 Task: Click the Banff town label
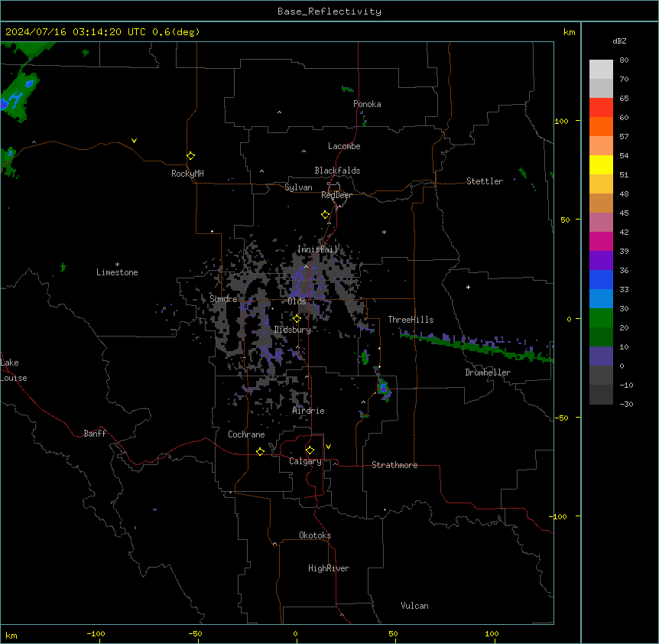(95, 434)
